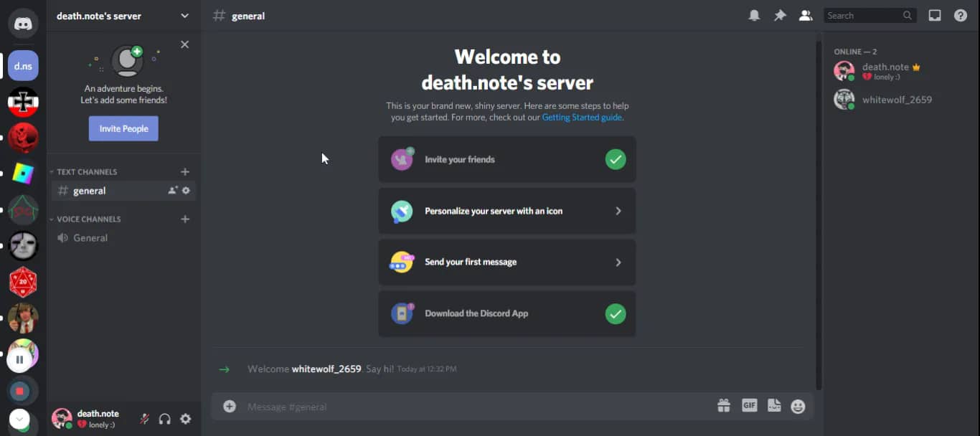This screenshot has width=980, height=436.
Task: Open the green triangle server icon
Action: [23, 209]
